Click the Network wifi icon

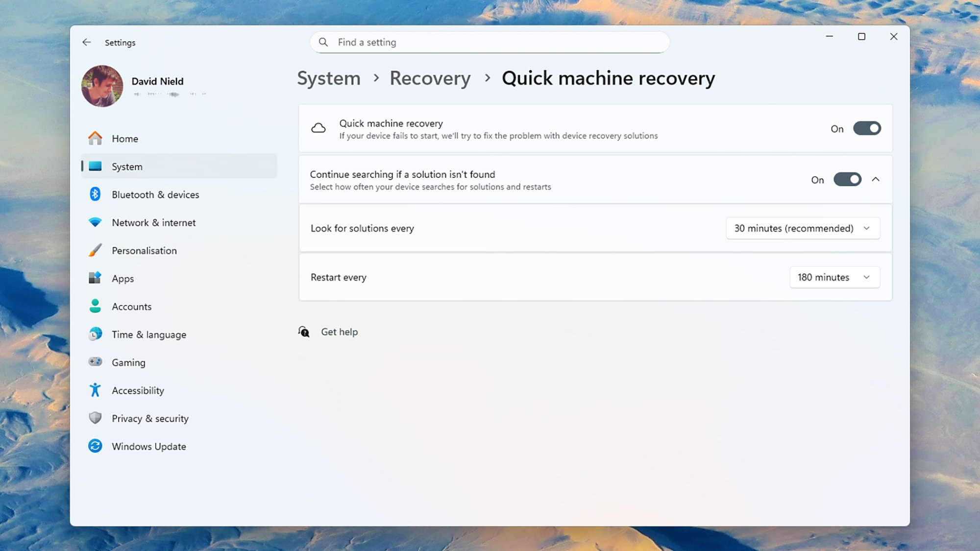(x=95, y=222)
